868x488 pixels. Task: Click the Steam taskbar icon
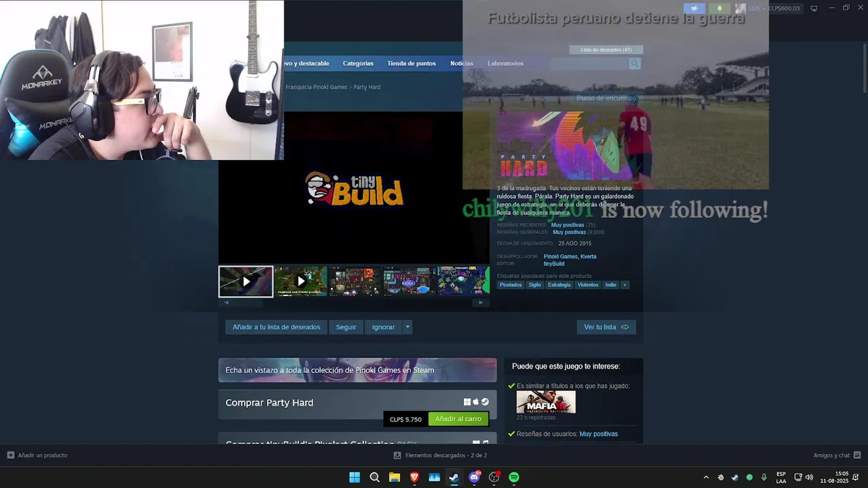[454, 477]
